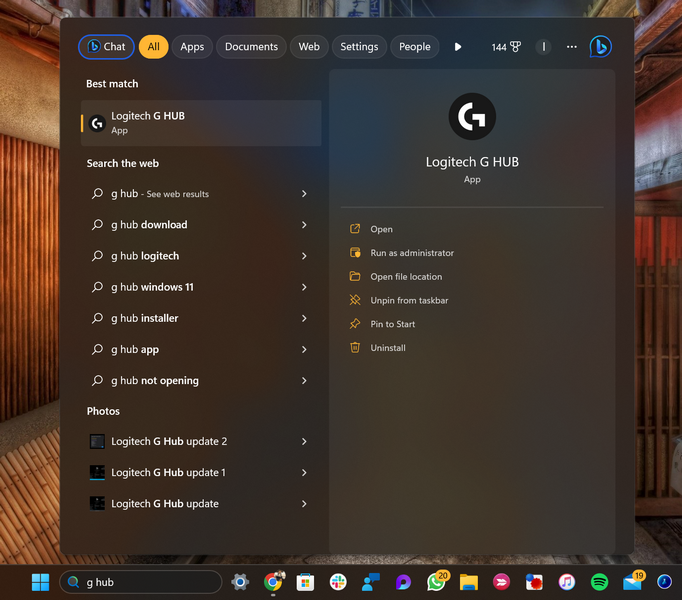Expand the "Logitech G Hub update 2" chevron
This screenshot has height=600, width=682.
[x=304, y=441]
